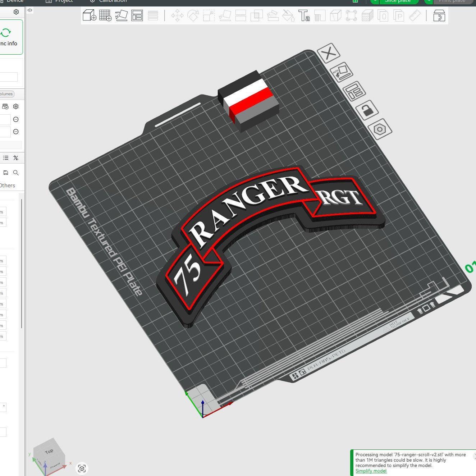Activate the Text shape tool
Image resolution: width=476 pixels, height=476 pixels.
click(304, 15)
